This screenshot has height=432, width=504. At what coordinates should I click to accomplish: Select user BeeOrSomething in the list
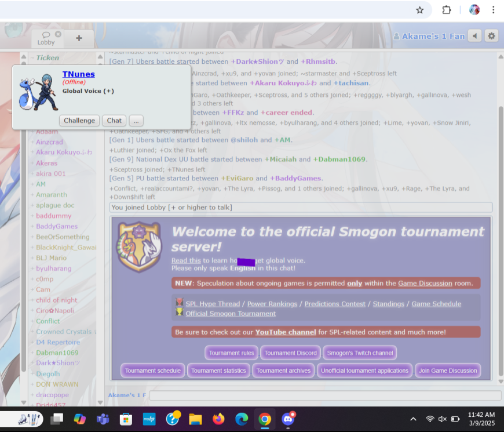[63, 237]
